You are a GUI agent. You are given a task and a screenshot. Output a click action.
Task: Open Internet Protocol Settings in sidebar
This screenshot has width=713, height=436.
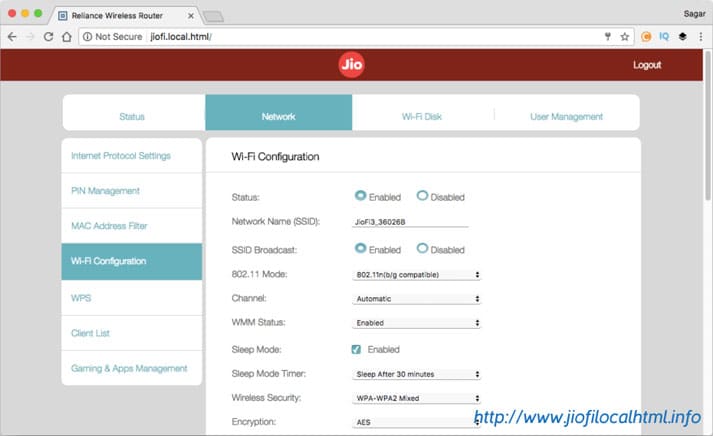131,156
